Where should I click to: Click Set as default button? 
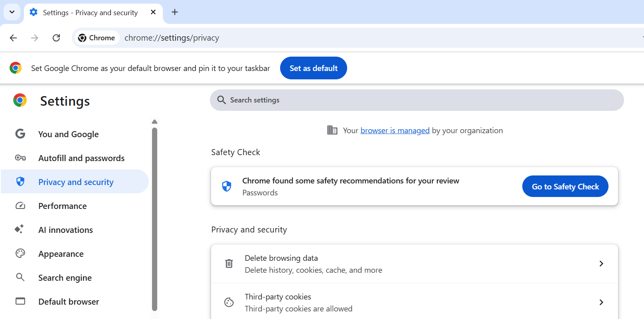[314, 68]
